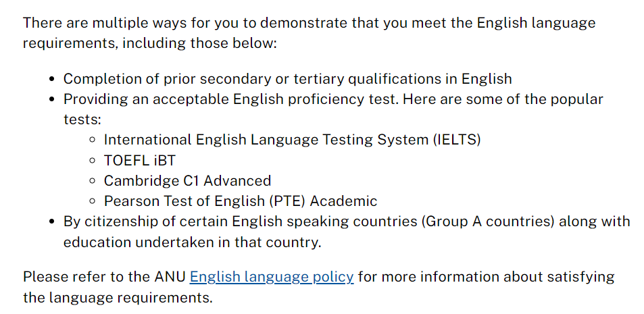Click the hollow bullet beside Pearson Test

93,202
